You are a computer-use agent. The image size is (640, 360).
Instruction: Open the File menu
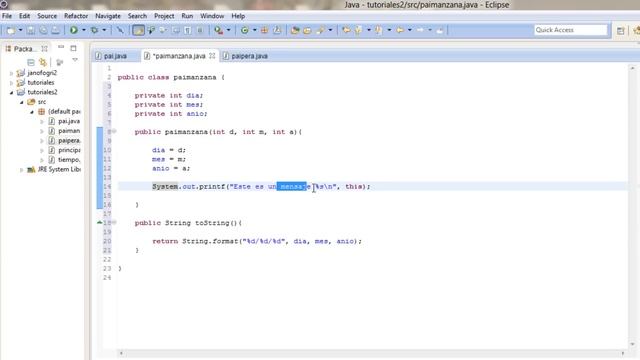pyautogui.click(x=7, y=16)
